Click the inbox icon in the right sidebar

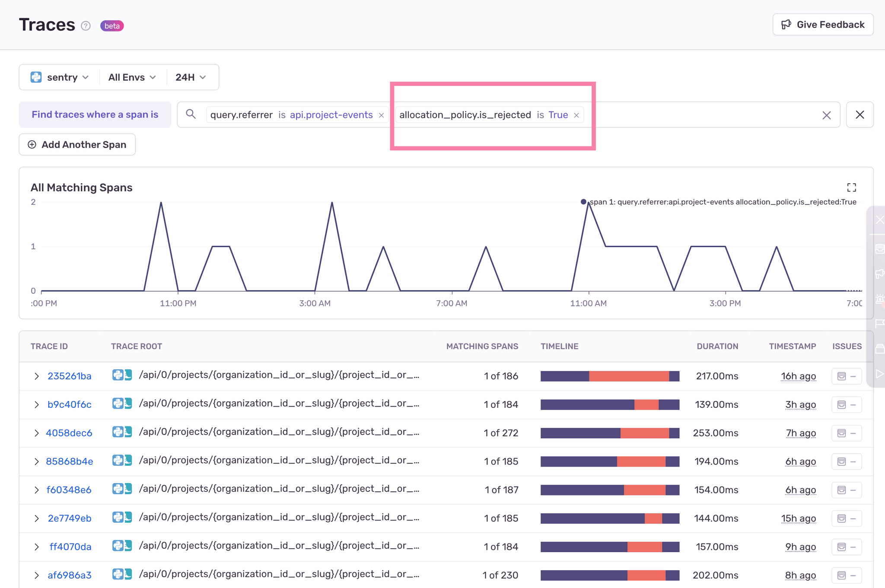coord(880,249)
